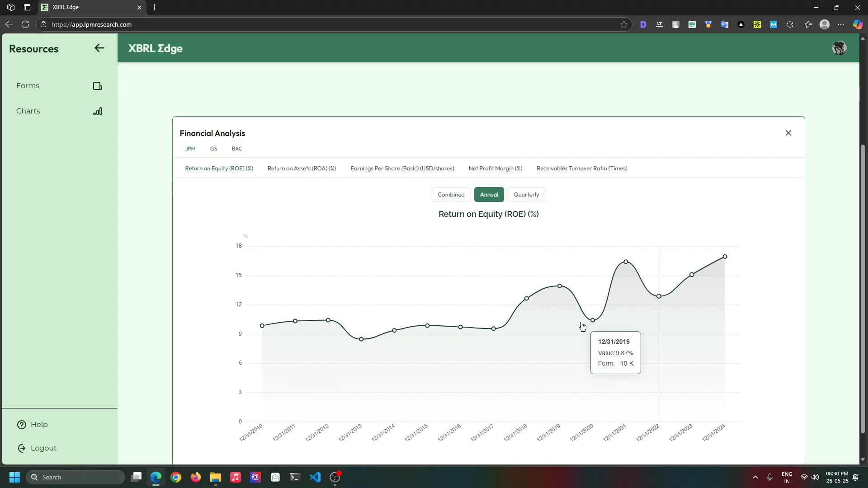Image resolution: width=868 pixels, height=488 pixels.
Task: Select Return on Equity (ROE) tab
Action: [219, 169]
